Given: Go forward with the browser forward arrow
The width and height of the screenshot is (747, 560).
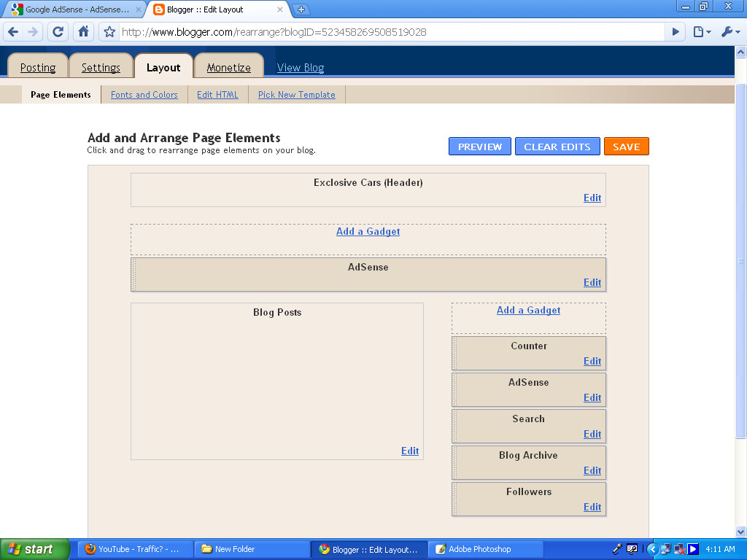Looking at the screenshot, I should (x=33, y=32).
